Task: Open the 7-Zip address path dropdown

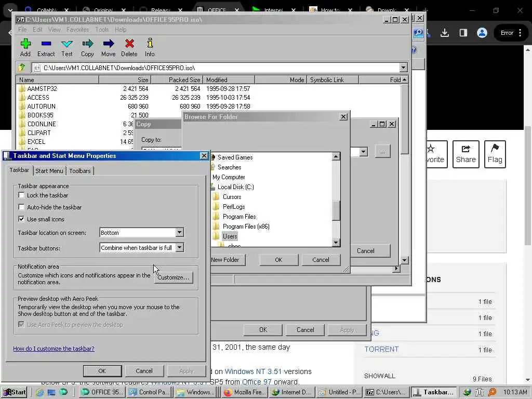Action: [403, 68]
